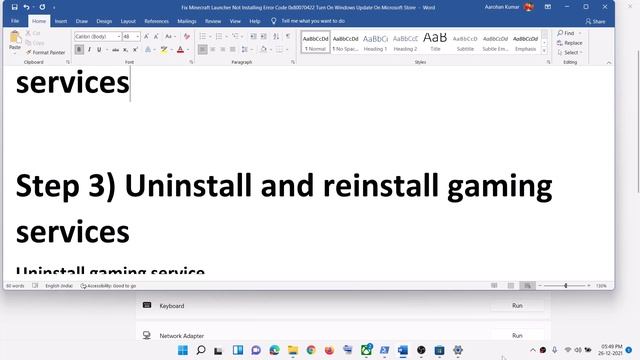Switch to the Design tab

click(x=104, y=21)
